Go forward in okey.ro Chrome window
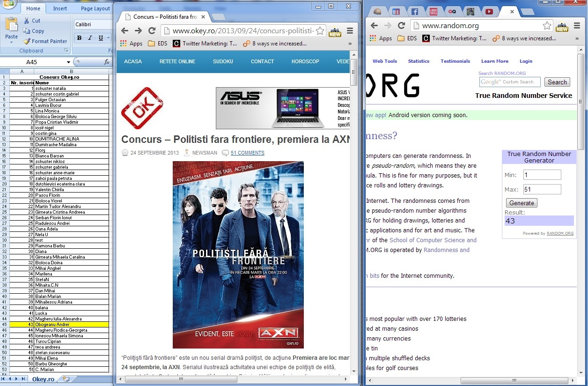The height and width of the screenshot is (386, 588). pos(138,31)
